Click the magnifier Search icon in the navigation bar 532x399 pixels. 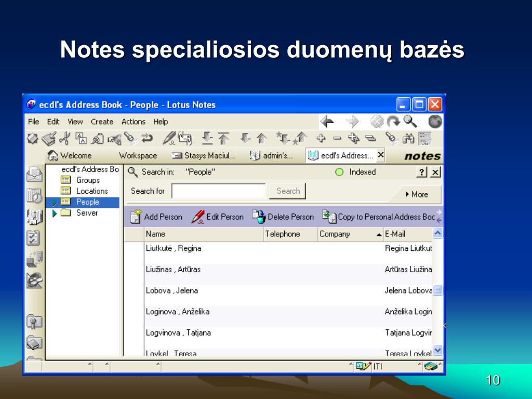coord(410,121)
